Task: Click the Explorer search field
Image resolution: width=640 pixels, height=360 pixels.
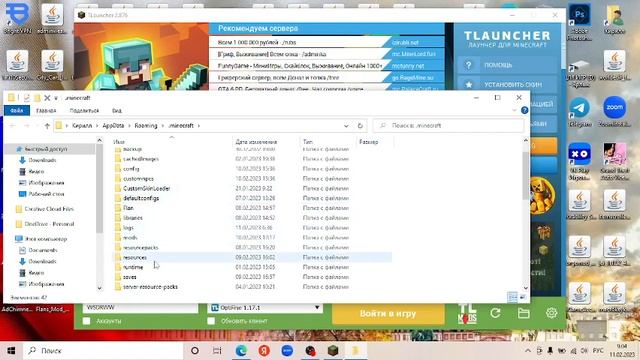Action: [x=448, y=126]
